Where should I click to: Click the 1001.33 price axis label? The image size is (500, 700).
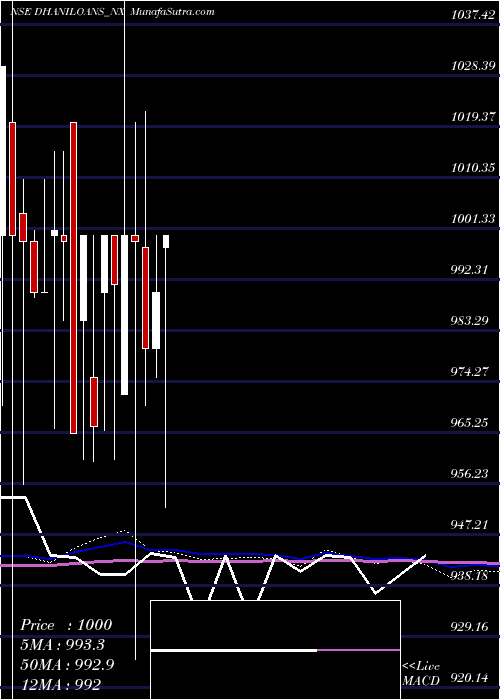[474, 219]
